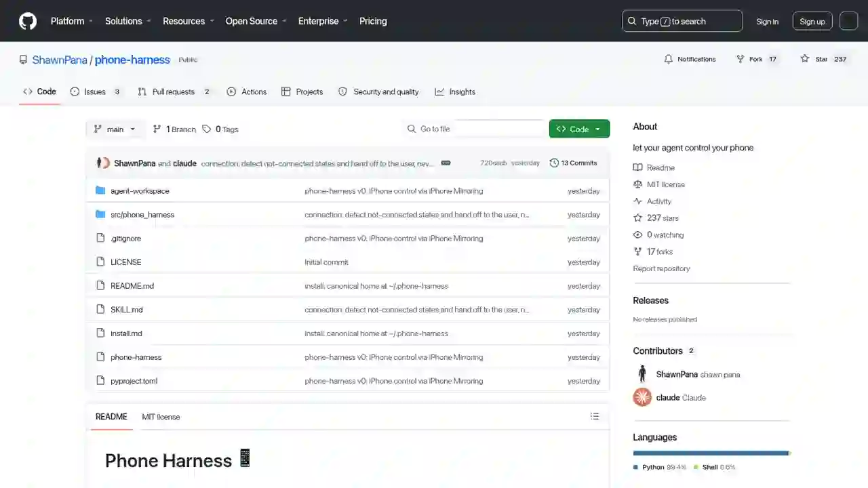Click the 0 Tags link

coord(221,129)
